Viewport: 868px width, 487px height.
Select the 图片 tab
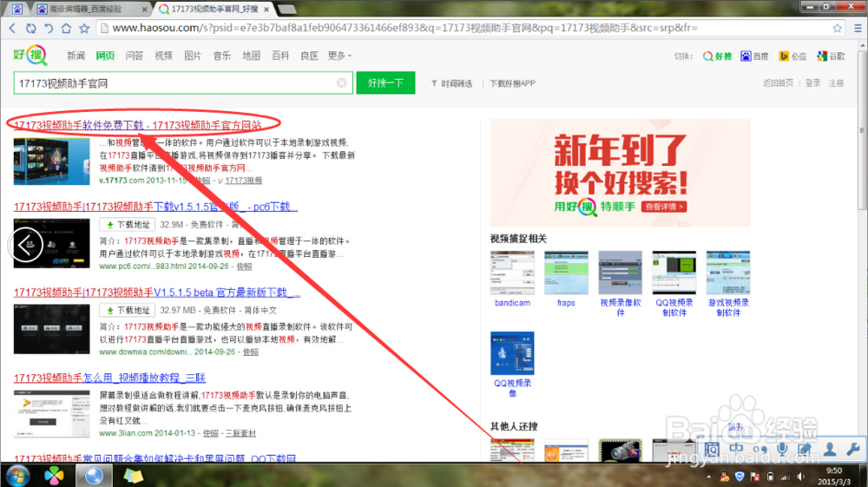click(193, 56)
